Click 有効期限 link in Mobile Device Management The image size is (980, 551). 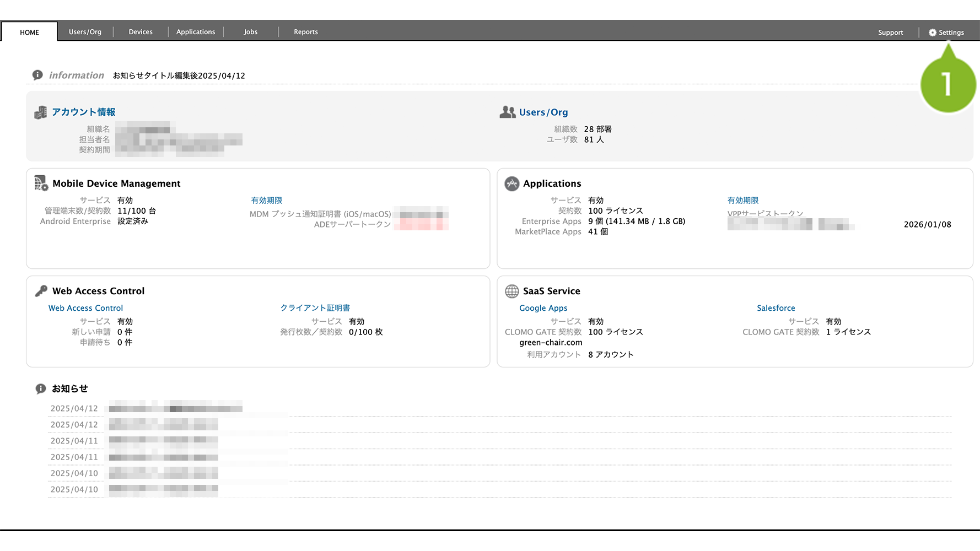pyautogui.click(x=267, y=201)
